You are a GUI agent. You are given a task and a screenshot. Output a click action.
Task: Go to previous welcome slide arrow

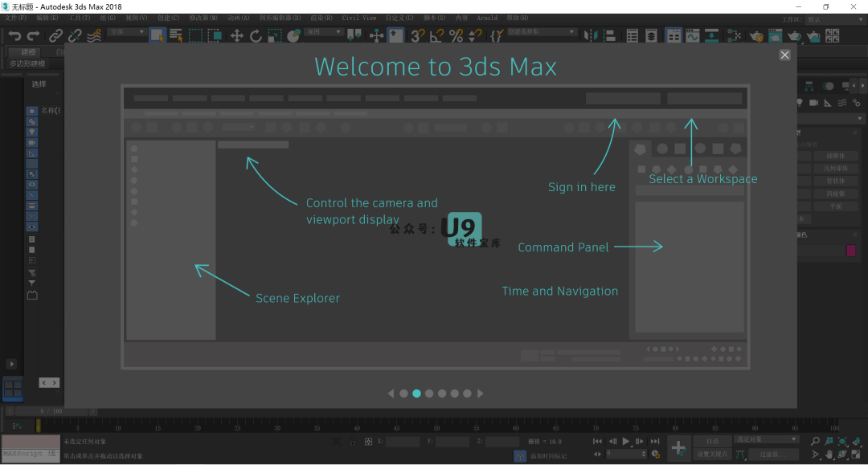pos(391,394)
